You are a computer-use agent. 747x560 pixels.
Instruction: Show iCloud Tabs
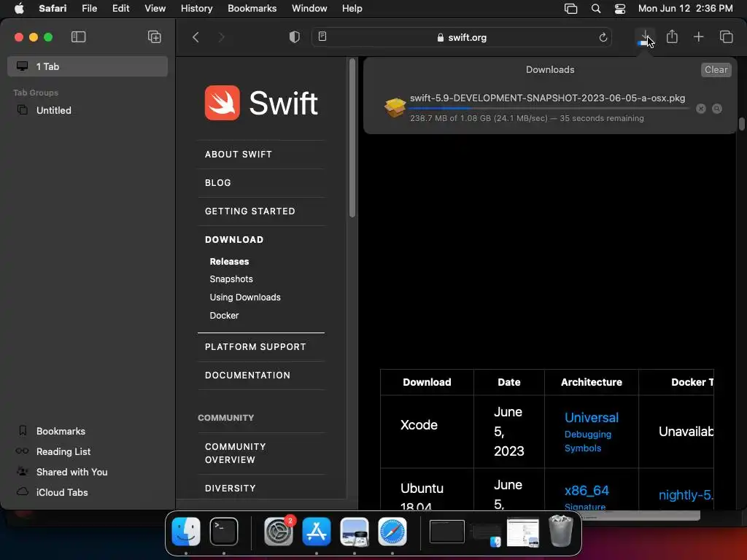click(x=61, y=492)
